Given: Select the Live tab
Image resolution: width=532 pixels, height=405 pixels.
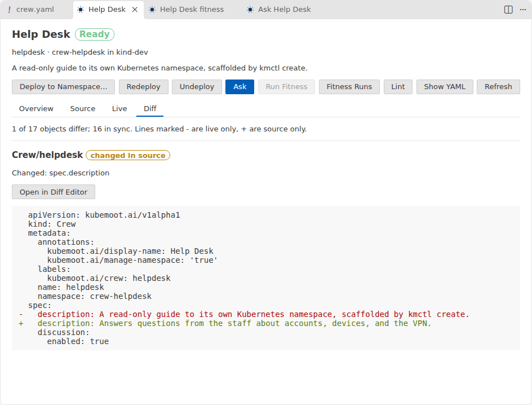Looking at the screenshot, I should (119, 109).
